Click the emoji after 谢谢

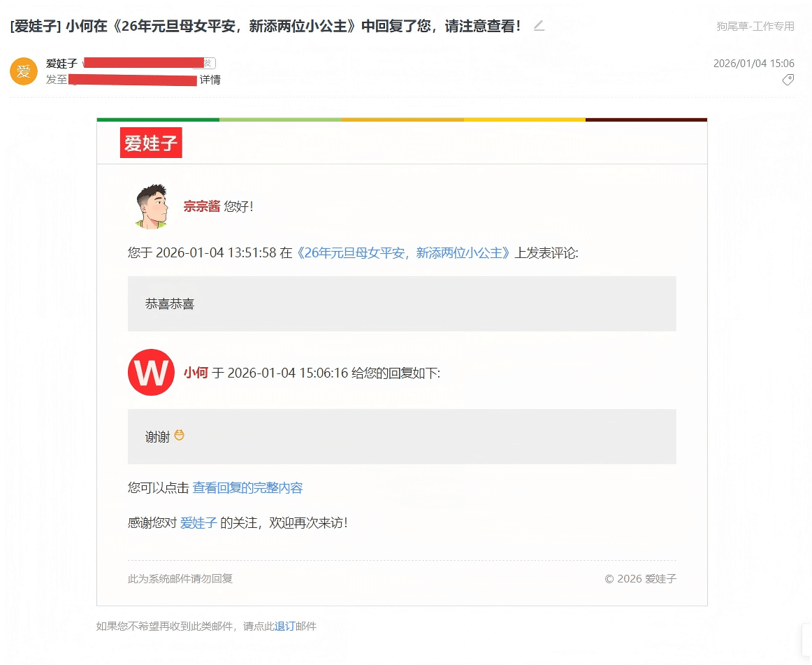coord(180,436)
